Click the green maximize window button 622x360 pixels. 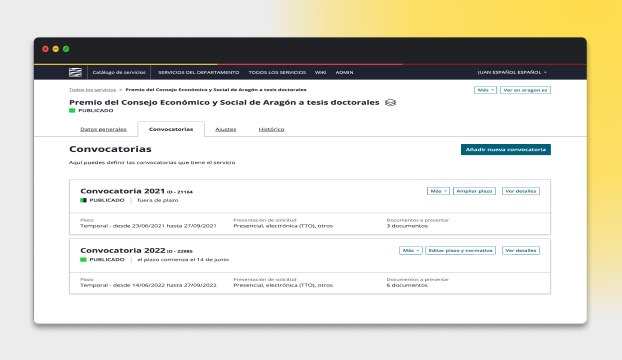[x=66, y=49]
